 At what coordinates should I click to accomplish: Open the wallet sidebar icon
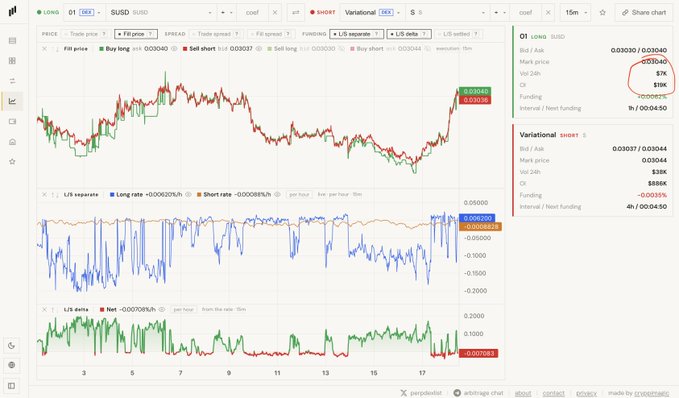(12, 122)
